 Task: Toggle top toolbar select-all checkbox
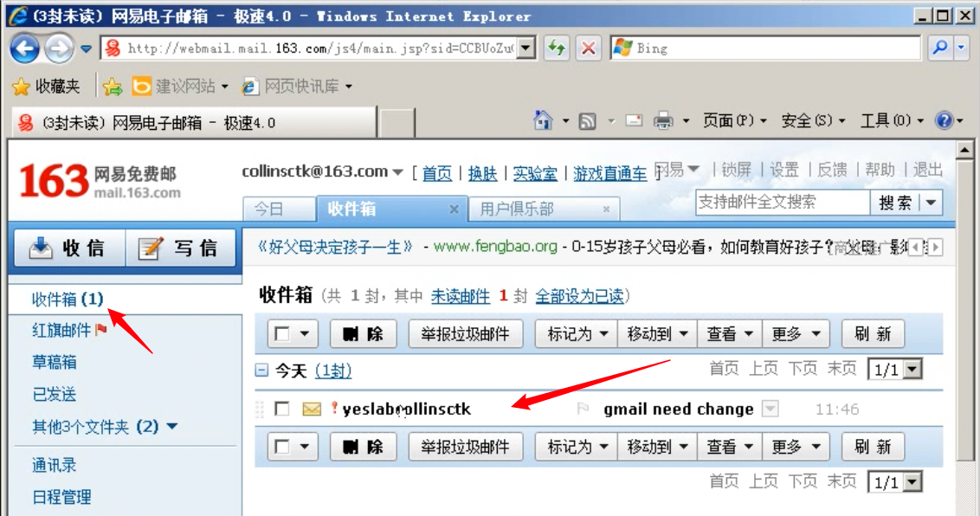[282, 333]
